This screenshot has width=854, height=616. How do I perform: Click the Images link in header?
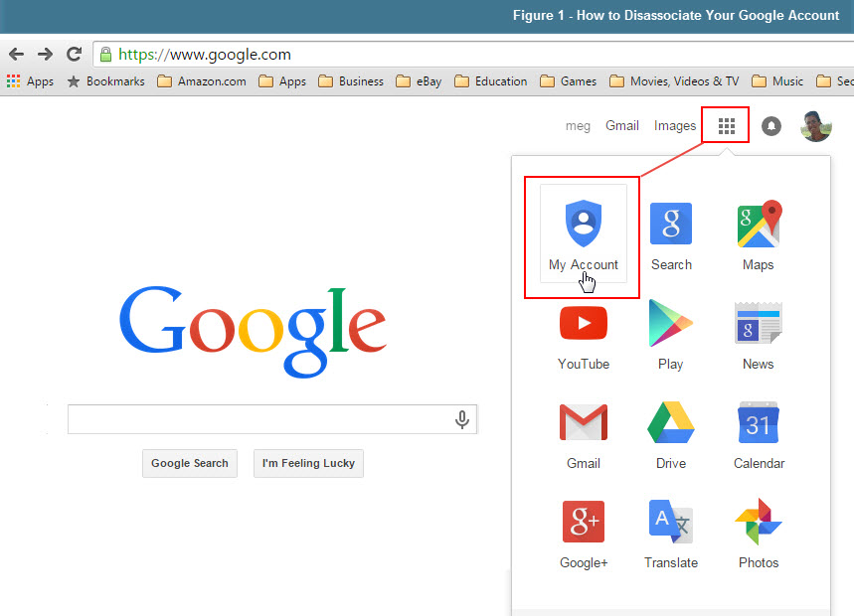[675, 126]
